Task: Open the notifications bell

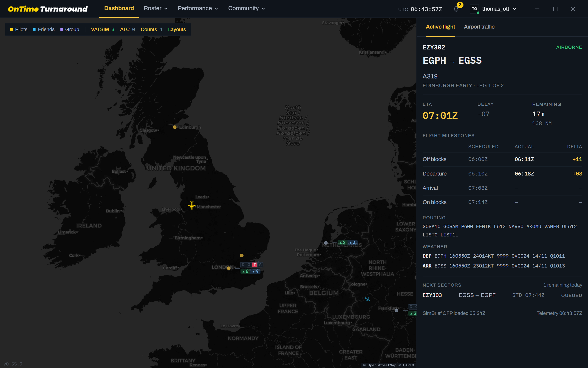Action: coord(456,9)
